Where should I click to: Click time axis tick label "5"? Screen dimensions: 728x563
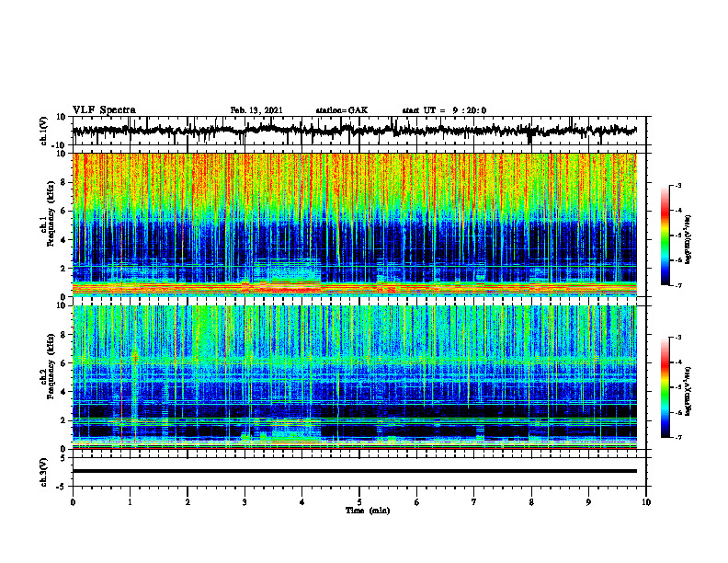359,502
